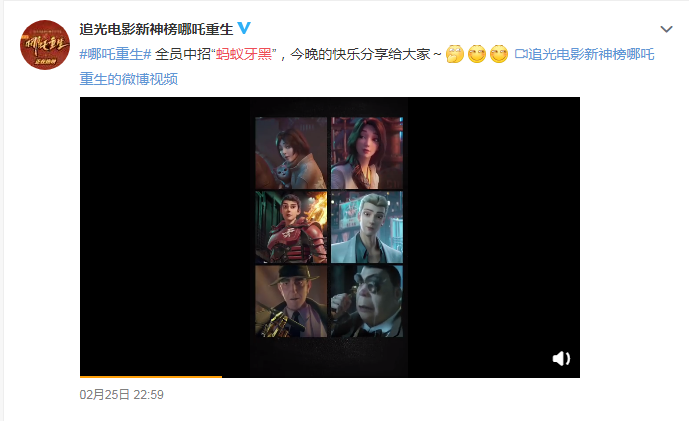Open the #哪吒重生# hashtag topic
The height and width of the screenshot is (421, 689).
click(x=115, y=54)
